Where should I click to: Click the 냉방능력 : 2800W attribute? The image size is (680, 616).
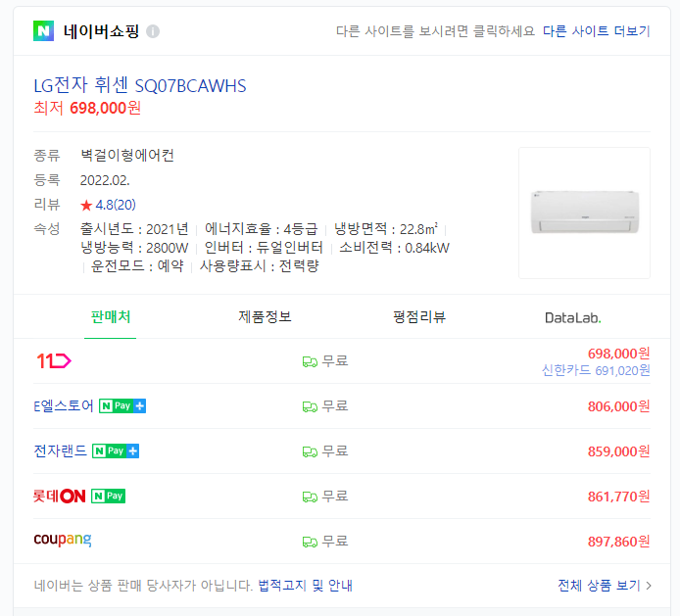coord(134,248)
